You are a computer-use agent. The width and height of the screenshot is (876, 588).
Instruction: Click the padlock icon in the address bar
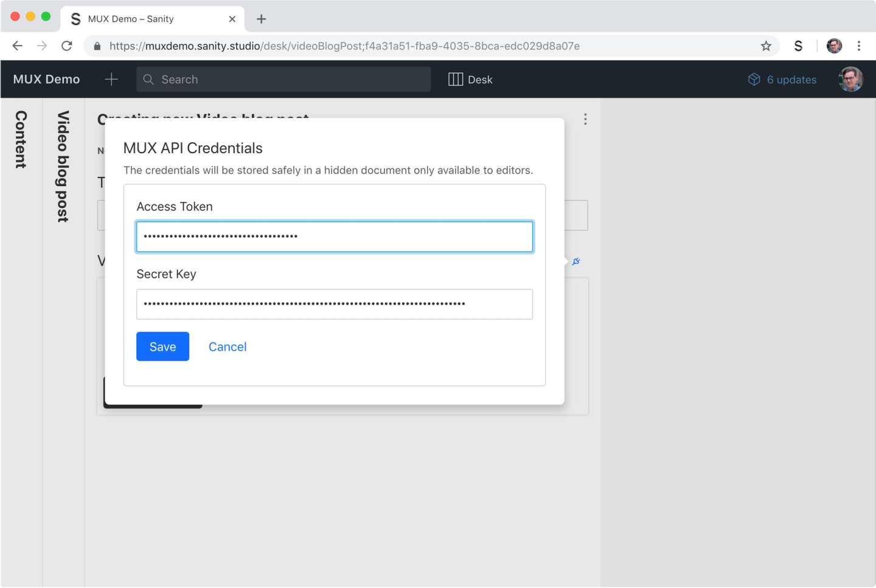97,46
